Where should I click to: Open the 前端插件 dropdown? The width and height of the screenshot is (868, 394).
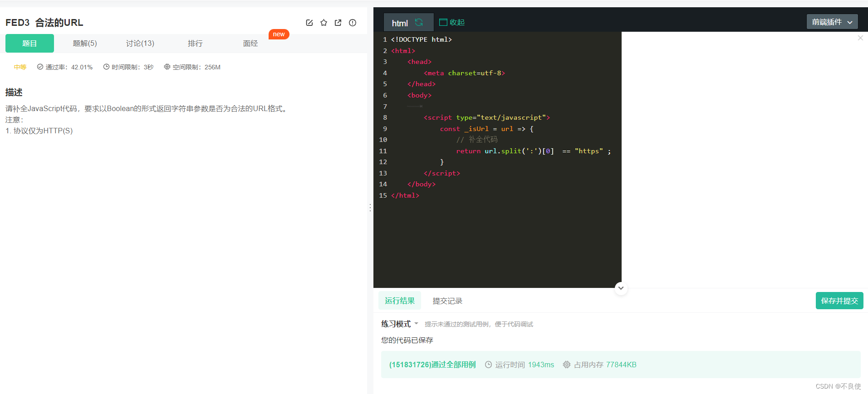(832, 22)
